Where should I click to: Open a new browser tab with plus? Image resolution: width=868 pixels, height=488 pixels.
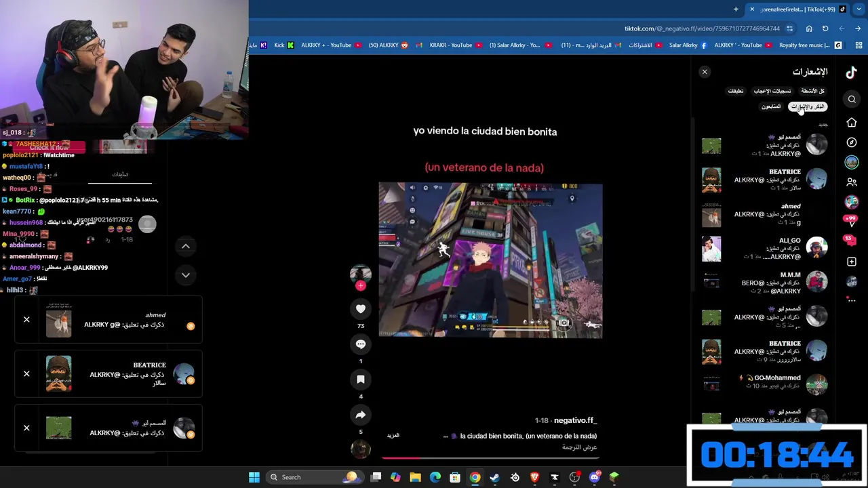(736, 9)
